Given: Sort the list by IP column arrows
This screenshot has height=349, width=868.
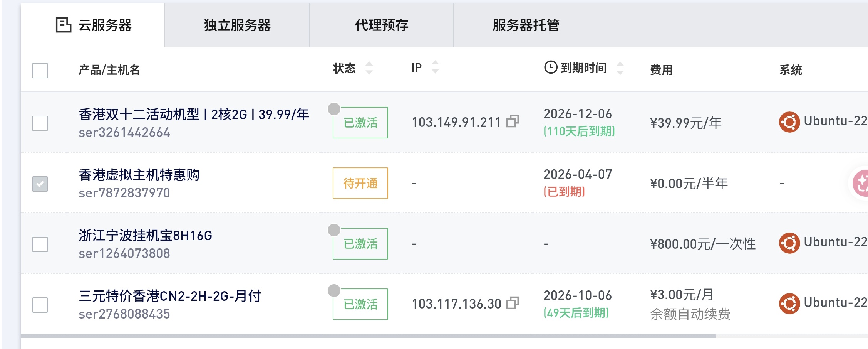Looking at the screenshot, I should pyautogui.click(x=435, y=67).
